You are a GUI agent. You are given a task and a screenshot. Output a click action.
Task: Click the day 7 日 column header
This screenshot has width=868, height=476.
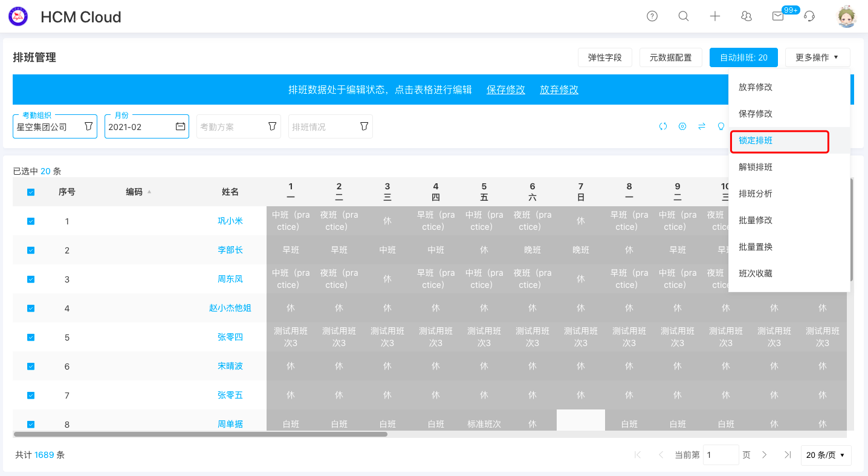pyautogui.click(x=581, y=192)
